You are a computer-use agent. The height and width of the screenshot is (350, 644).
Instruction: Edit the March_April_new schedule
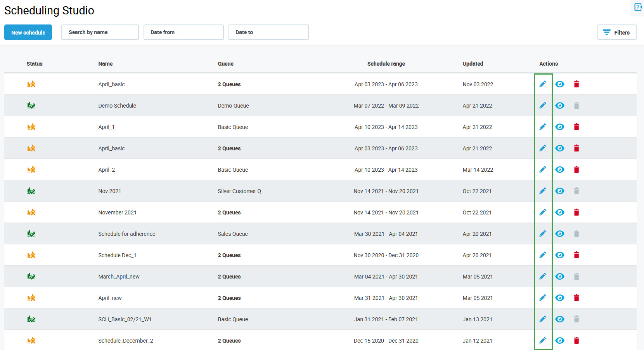(542, 277)
